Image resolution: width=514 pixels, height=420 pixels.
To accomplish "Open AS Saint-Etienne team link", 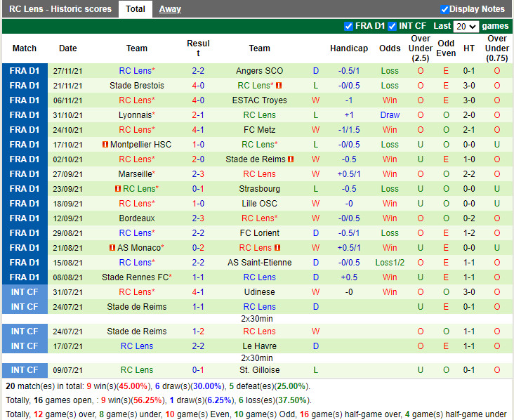I will point(259,263).
